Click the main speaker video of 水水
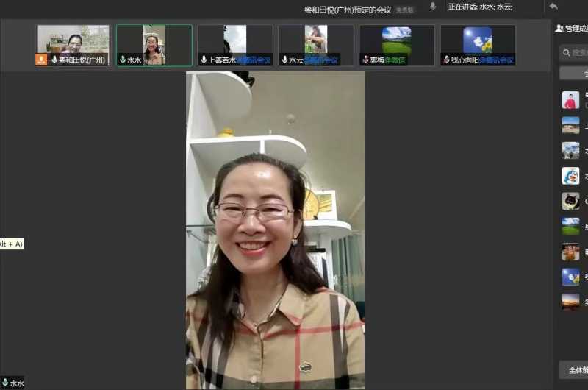The image size is (588, 390). point(275,230)
